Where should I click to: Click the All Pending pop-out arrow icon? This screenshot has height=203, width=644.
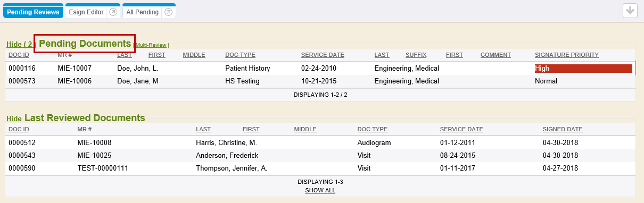tap(169, 12)
